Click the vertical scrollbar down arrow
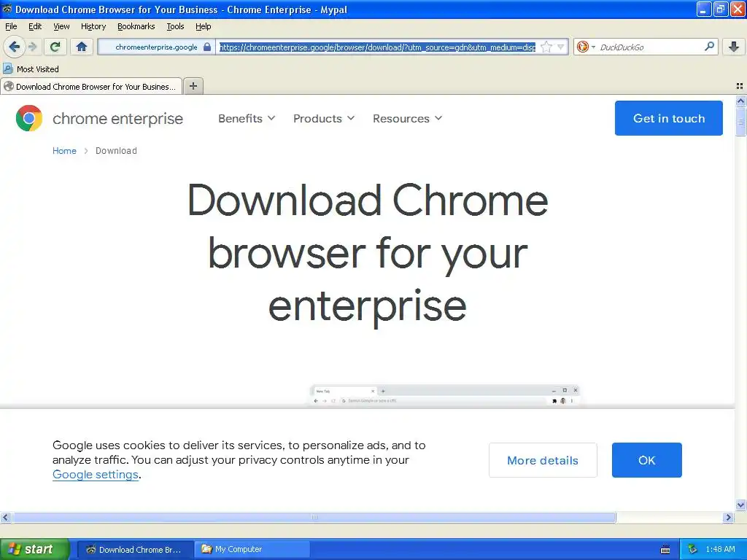The height and width of the screenshot is (560, 747). tap(740, 505)
